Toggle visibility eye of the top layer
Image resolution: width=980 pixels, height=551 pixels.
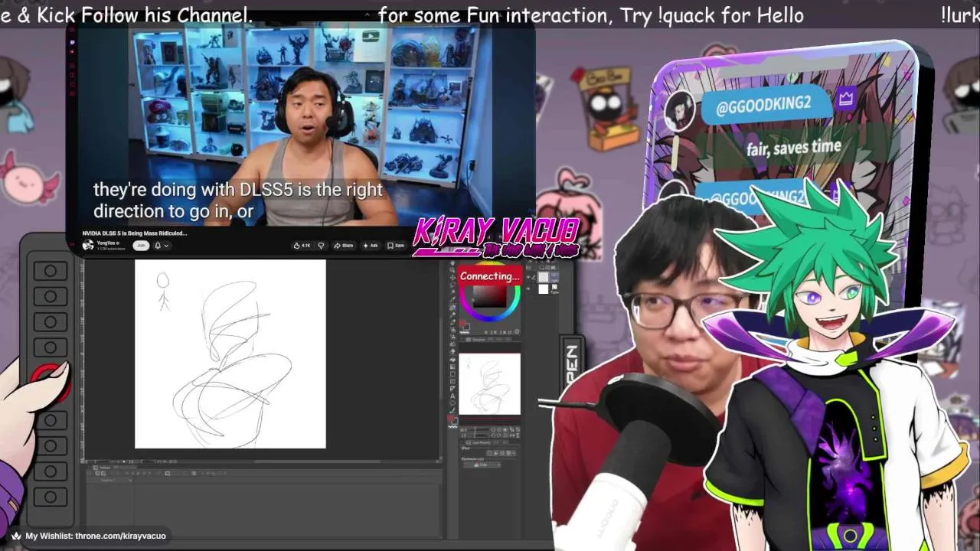tap(529, 277)
